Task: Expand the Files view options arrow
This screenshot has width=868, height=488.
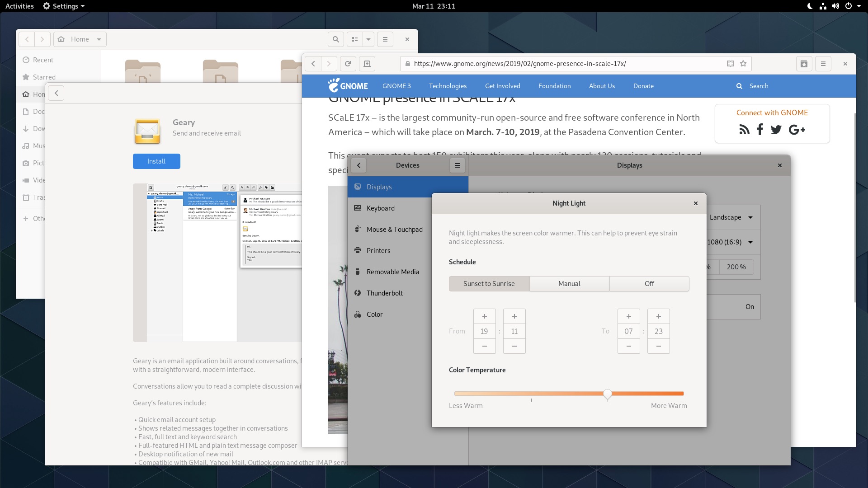Action: click(x=368, y=39)
